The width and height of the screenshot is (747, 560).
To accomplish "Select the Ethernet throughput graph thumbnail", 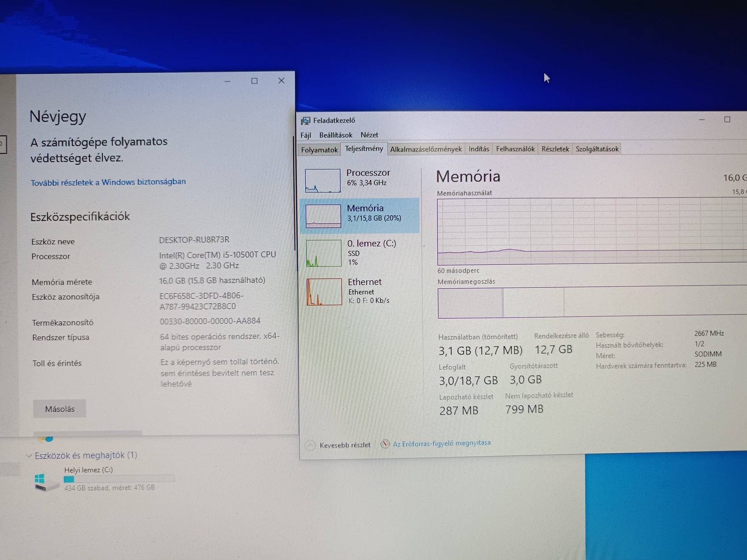I will pyautogui.click(x=324, y=292).
